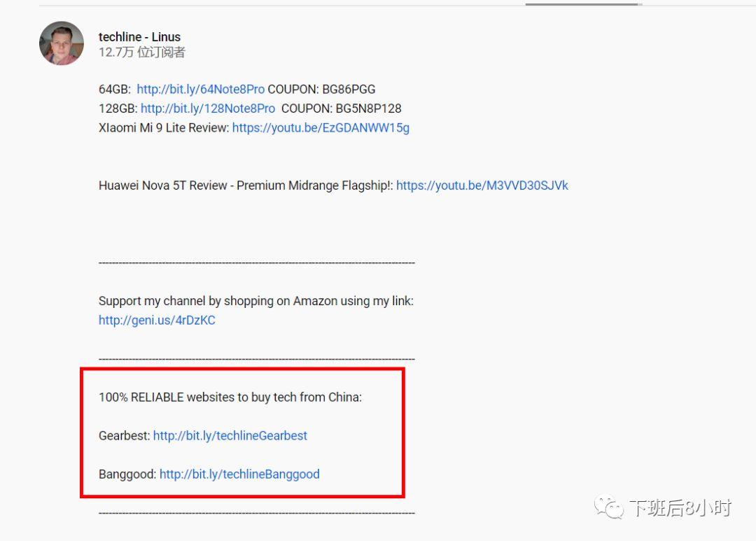756x541 pixels.
Task: Click the "Support my channel by shopping on Amazon" line
Action: pos(256,301)
